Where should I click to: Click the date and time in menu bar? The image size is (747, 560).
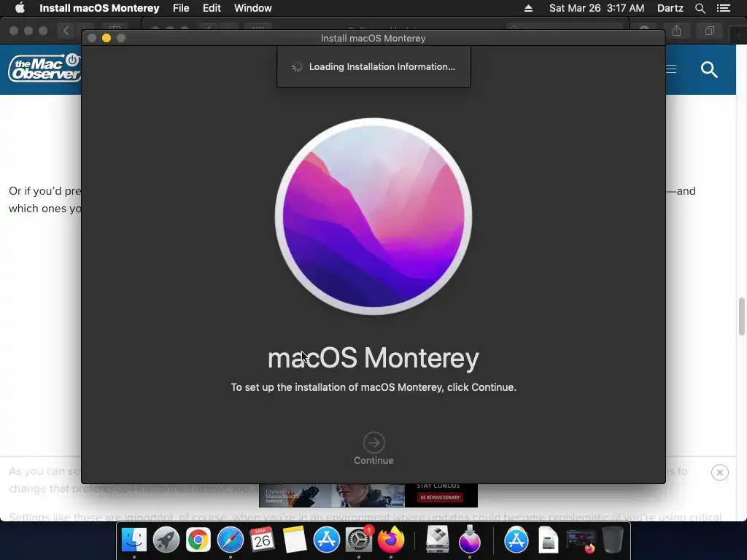(x=597, y=8)
